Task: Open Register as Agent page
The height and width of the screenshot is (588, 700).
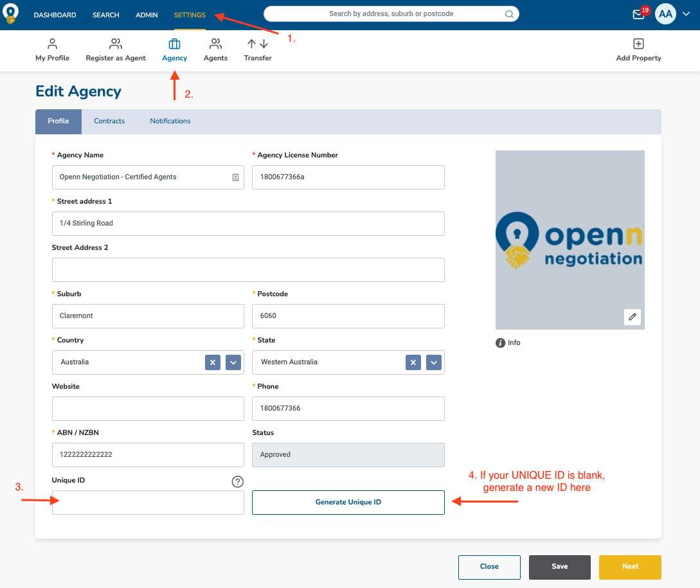Action: [116, 50]
